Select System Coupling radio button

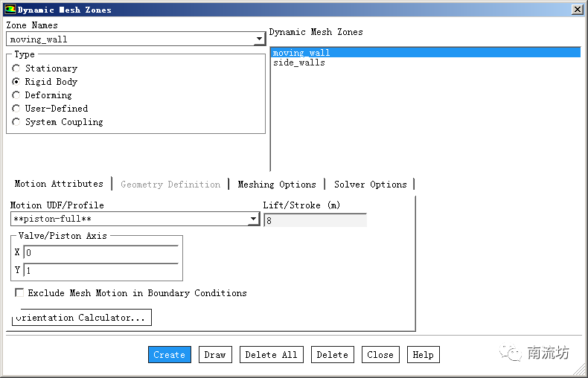16,122
